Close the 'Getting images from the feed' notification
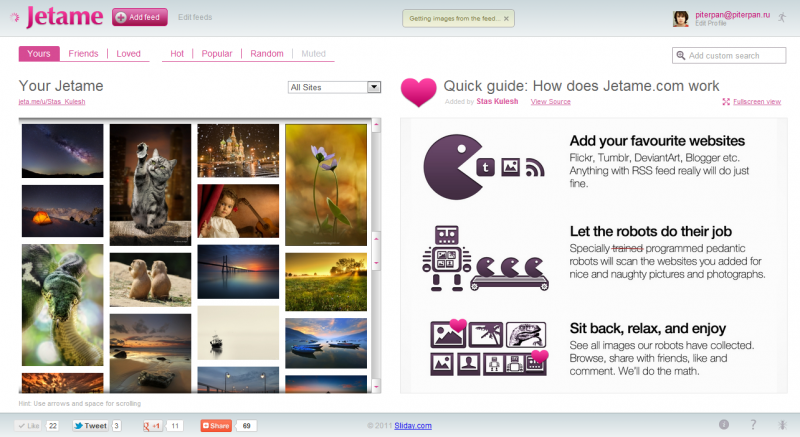Screen dimensions: 800x437 point(506,18)
